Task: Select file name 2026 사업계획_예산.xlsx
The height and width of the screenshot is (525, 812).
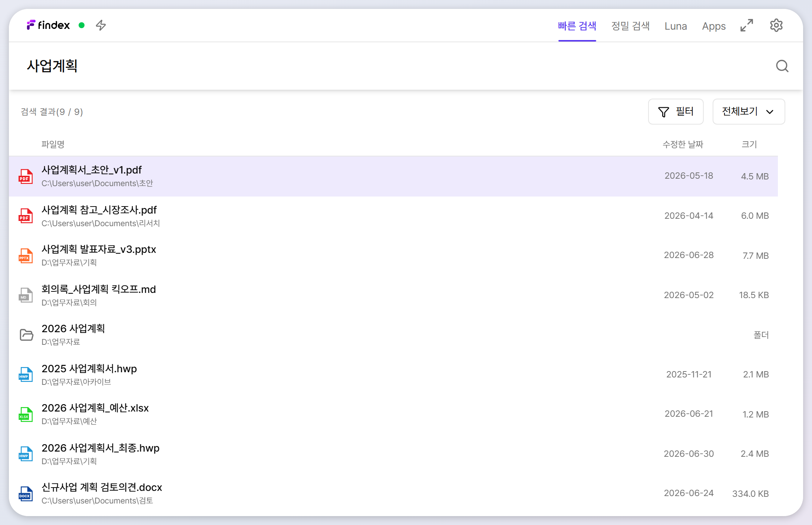Action: [x=95, y=408]
